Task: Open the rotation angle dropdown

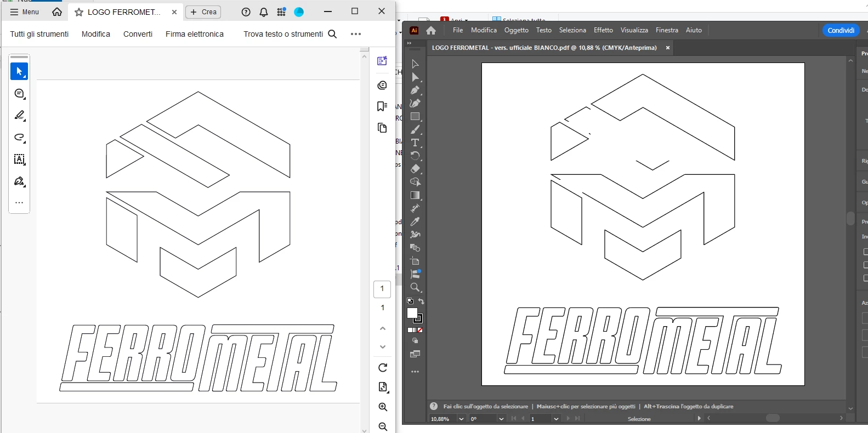Action: pos(501,419)
